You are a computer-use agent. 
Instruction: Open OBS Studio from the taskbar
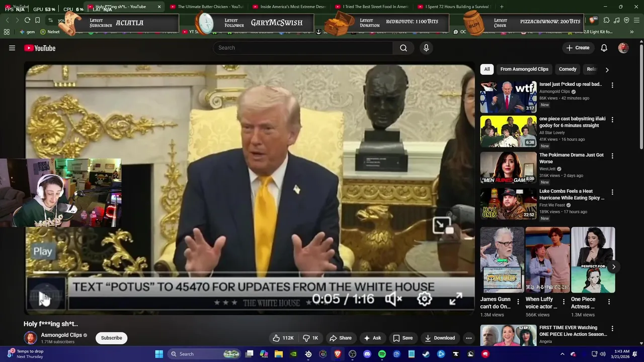(x=352, y=354)
